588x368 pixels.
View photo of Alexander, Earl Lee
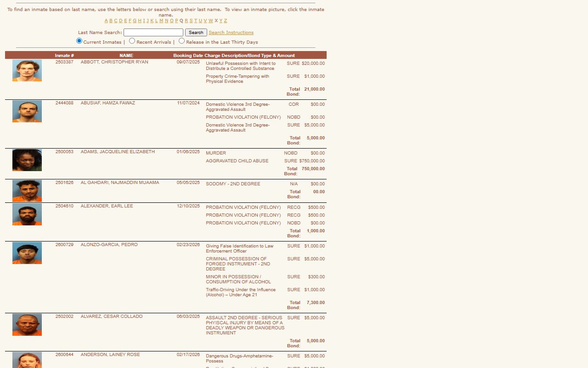[27, 214]
